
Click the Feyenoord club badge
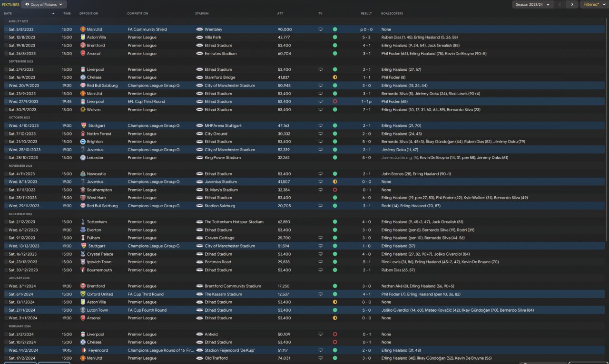(83, 350)
